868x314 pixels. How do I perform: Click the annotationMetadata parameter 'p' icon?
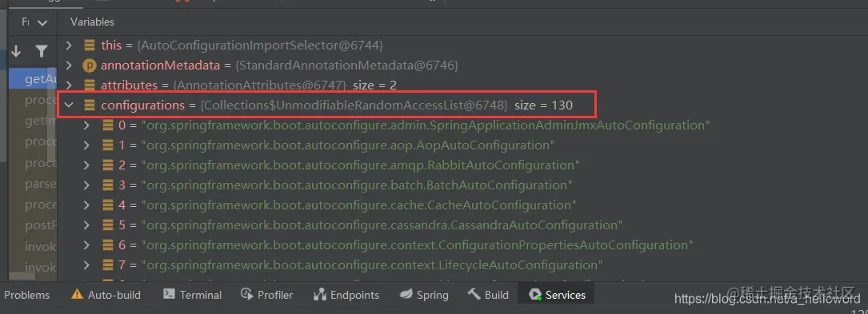coord(89,66)
